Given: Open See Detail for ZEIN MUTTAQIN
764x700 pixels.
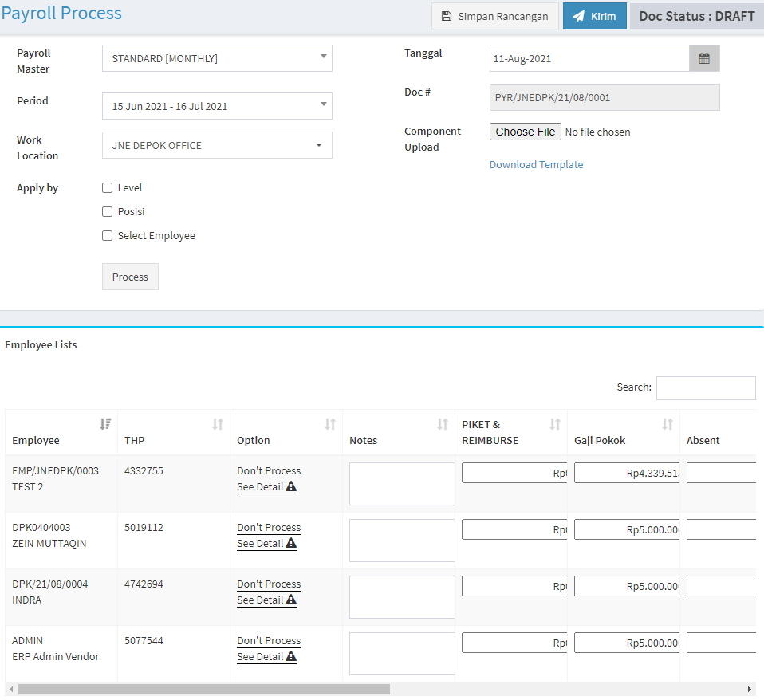Looking at the screenshot, I should coord(260,543).
